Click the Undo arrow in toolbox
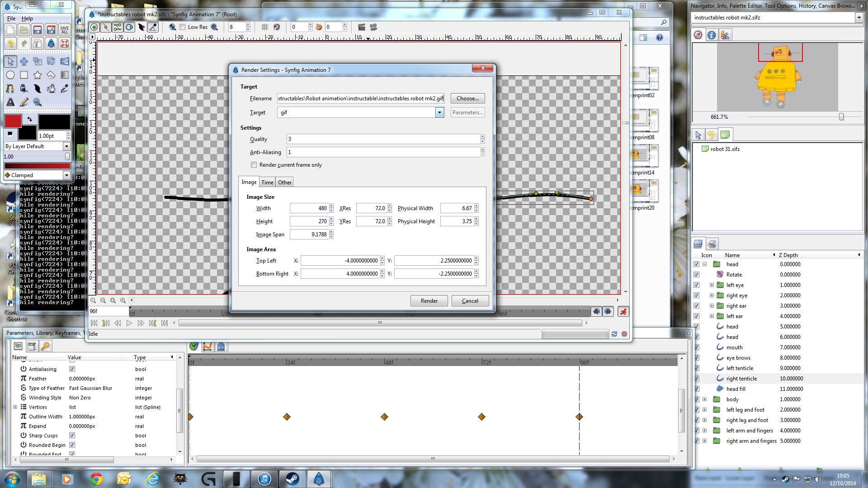868x488 pixels. (x=10, y=43)
